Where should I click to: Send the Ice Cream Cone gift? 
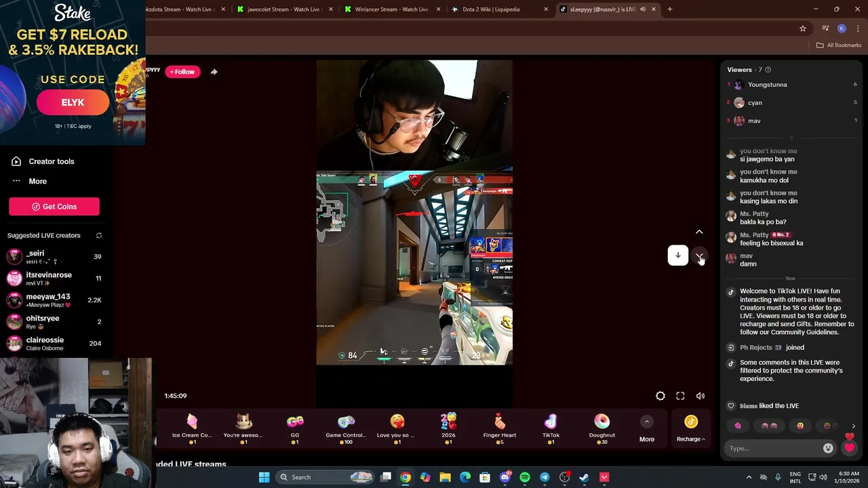[192, 430]
